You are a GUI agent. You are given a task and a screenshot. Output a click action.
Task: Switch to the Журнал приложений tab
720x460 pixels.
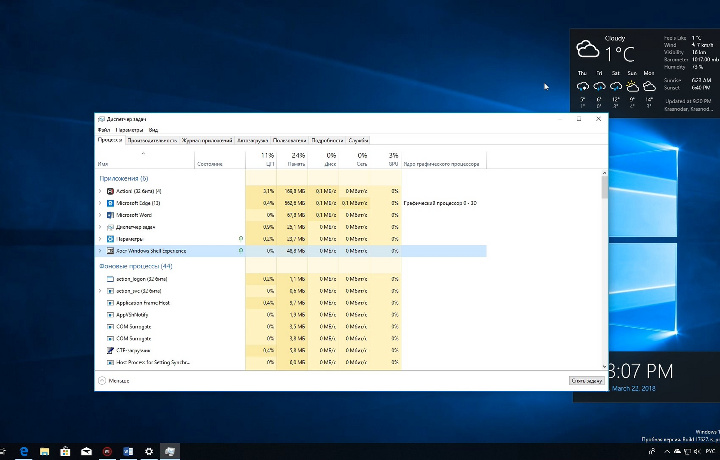207,140
